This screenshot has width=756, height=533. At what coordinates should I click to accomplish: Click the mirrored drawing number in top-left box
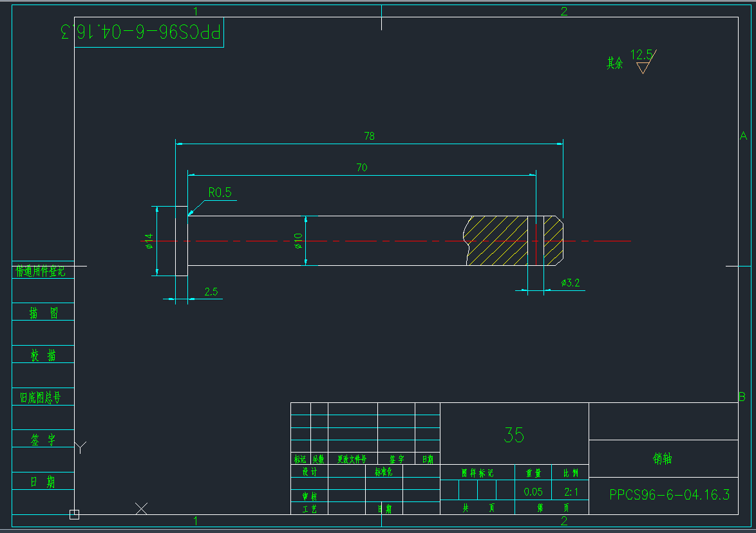[140, 32]
